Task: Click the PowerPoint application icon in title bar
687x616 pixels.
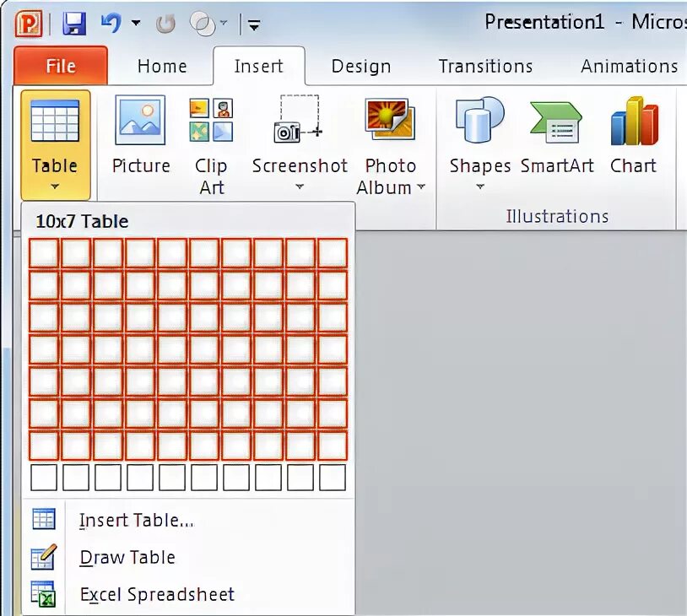Action: (29, 24)
